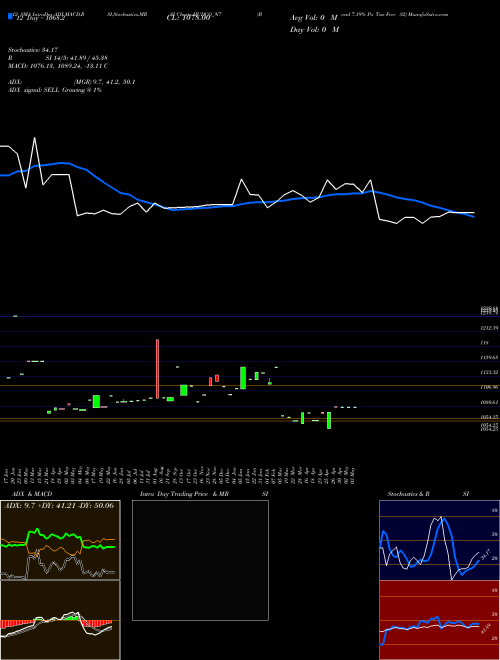Select the Stochastics: 34.17 readout
Viewport: 500px width, 660px height.
[32, 50]
